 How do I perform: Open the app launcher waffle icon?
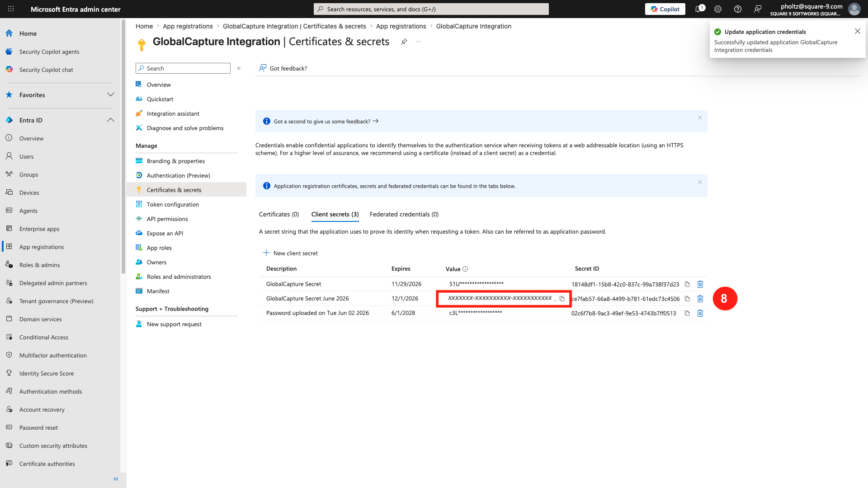(11, 9)
